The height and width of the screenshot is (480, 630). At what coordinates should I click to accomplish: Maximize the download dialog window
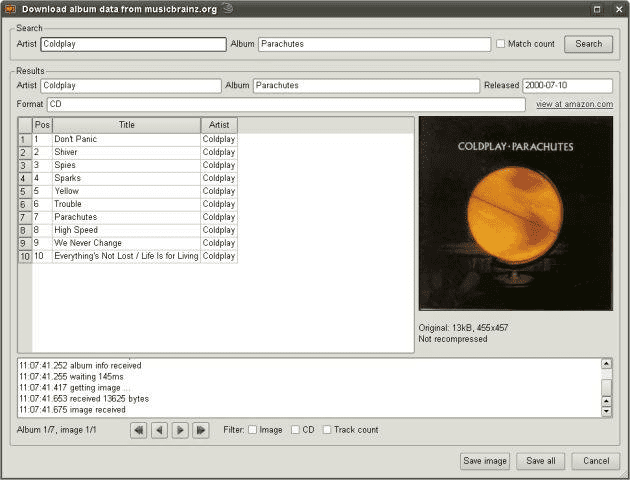[x=597, y=9]
